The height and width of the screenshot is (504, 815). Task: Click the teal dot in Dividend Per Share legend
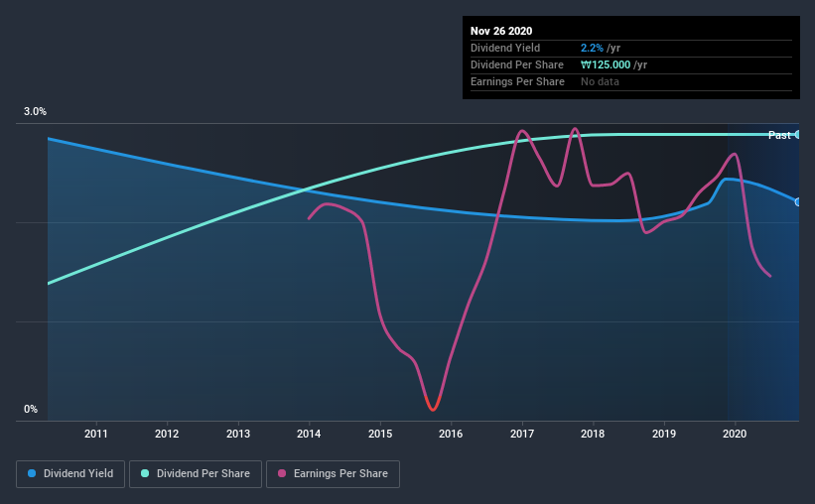(x=147, y=474)
